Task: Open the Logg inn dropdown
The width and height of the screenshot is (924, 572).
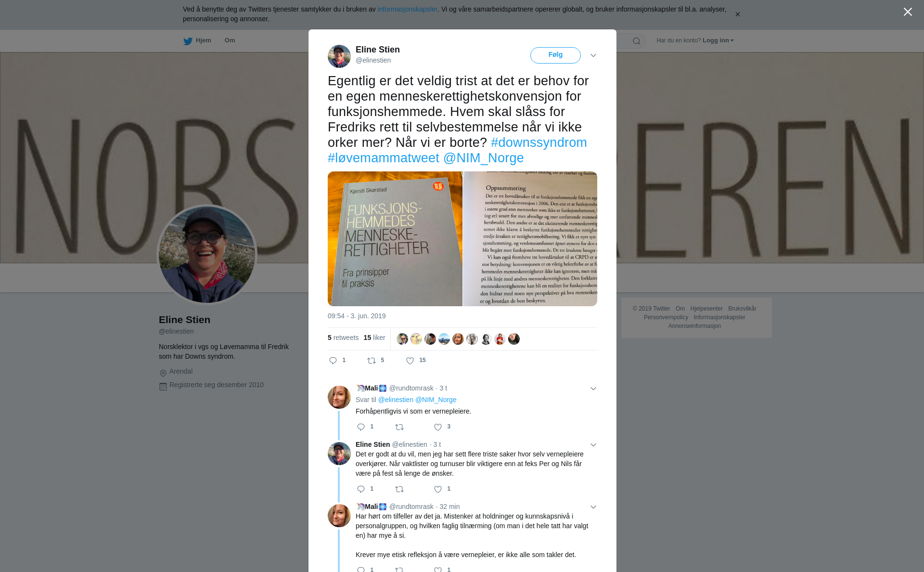Action: point(718,40)
